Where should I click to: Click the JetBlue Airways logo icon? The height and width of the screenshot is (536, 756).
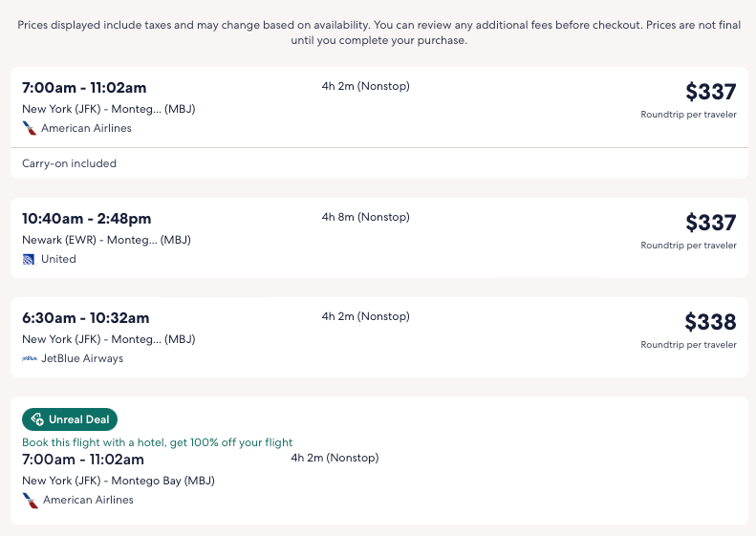tap(30, 358)
